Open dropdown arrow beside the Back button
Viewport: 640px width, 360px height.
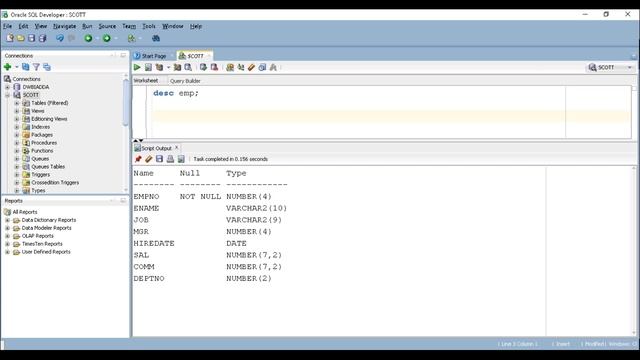[97, 38]
